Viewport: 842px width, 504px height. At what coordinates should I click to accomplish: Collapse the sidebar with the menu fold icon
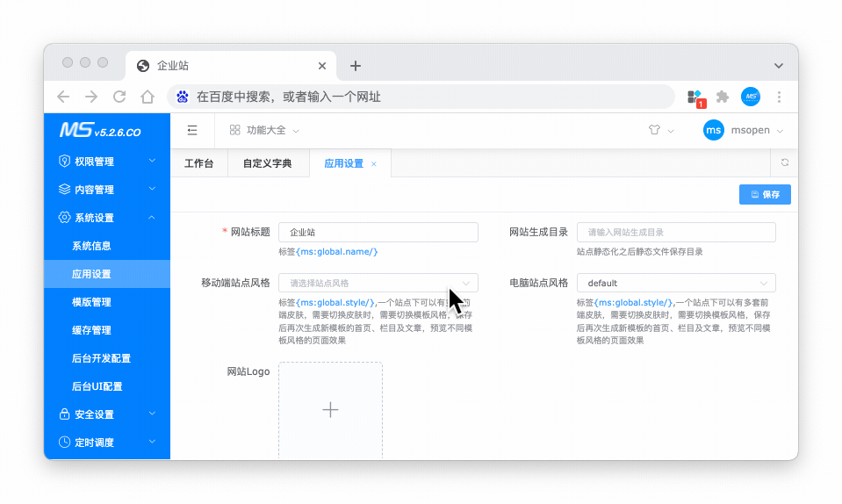pos(192,130)
